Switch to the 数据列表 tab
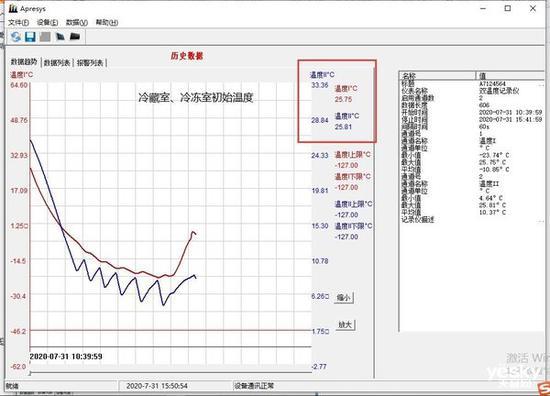 pos(57,63)
